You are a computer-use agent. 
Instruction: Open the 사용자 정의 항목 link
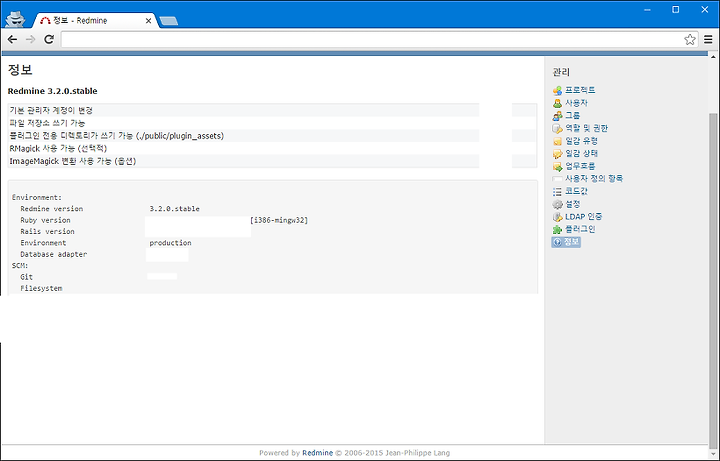point(594,179)
